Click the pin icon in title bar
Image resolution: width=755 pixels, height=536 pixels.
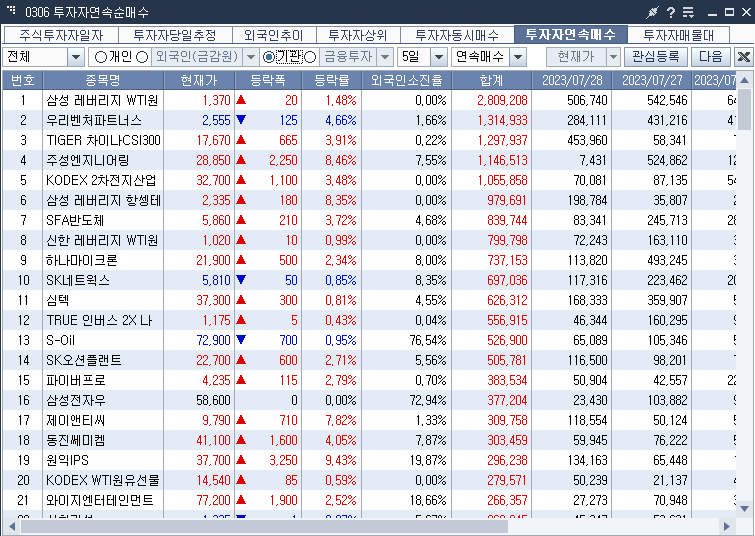click(652, 12)
